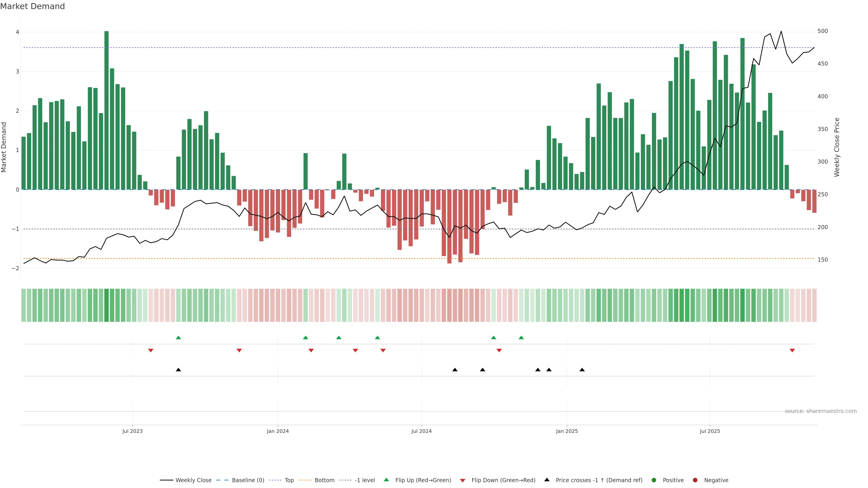Click the green Positive legend dot
The height and width of the screenshot is (488, 868).
[x=654, y=480]
